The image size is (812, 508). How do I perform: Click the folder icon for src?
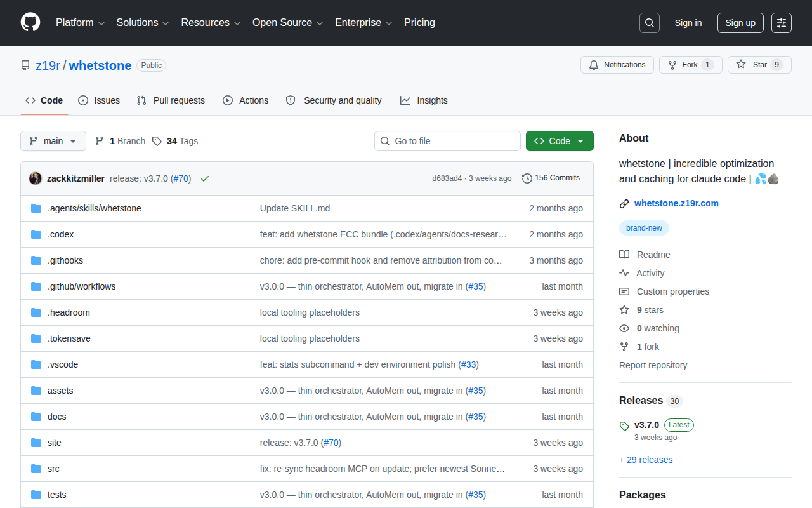(x=36, y=469)
